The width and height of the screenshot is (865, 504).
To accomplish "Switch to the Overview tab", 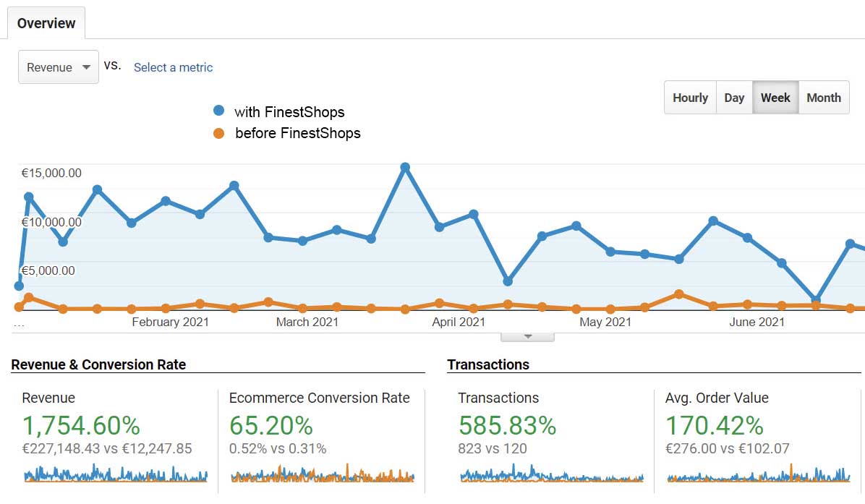I will coord(46,22).
